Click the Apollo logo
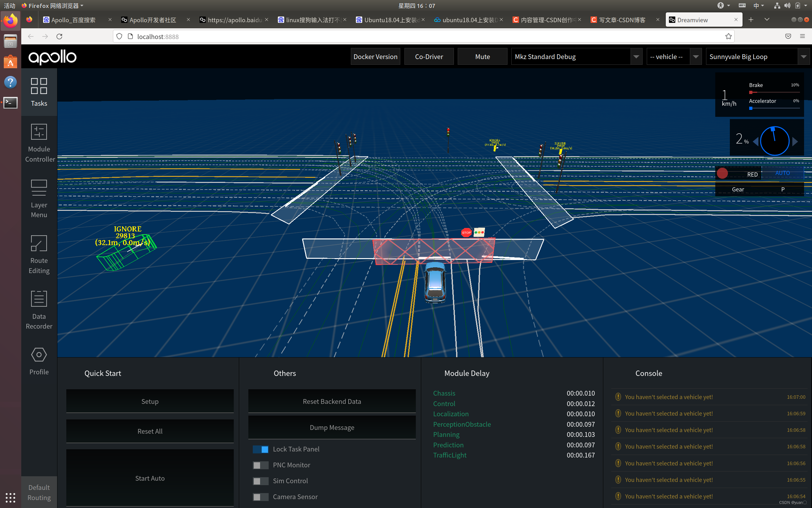 (x=52, y=57)
